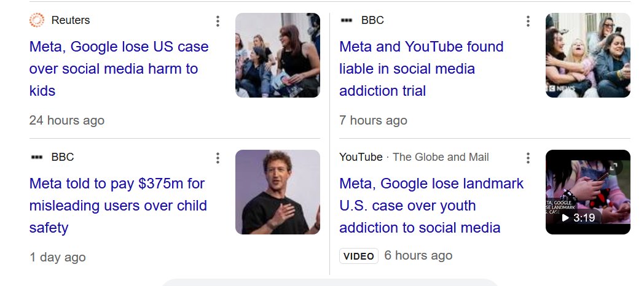
Task: Click the Reuters source name text
Action: (71, 20)
